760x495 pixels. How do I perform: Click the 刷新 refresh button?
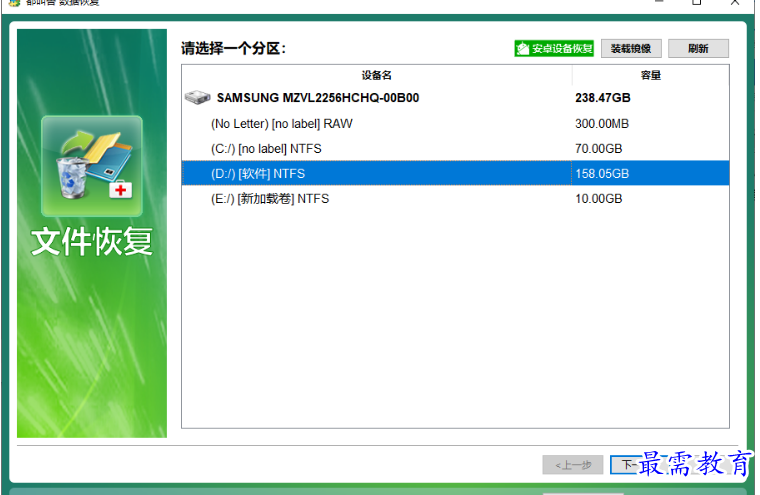698,48
